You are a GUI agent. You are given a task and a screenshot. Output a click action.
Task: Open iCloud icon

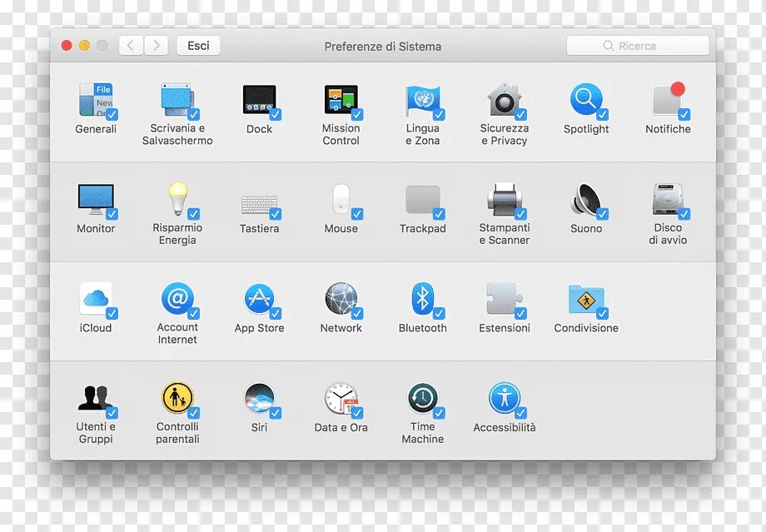coord(96,299)
